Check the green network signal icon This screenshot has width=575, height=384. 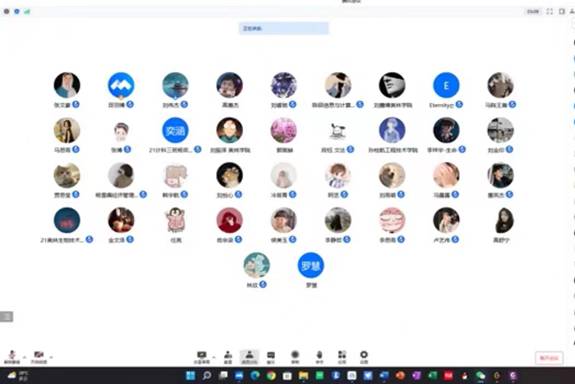pos(27,11)
